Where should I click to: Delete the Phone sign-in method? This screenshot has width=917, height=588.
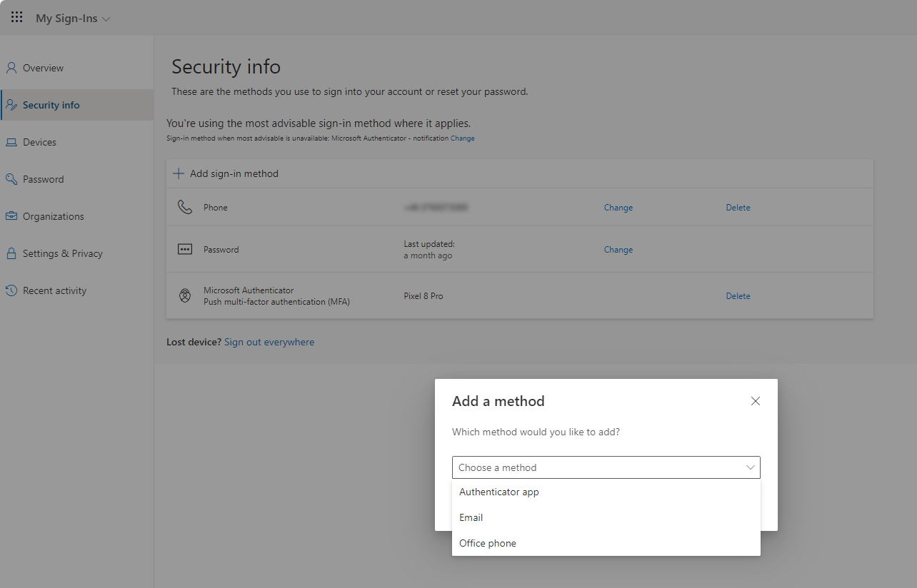[x=738, y=208]
